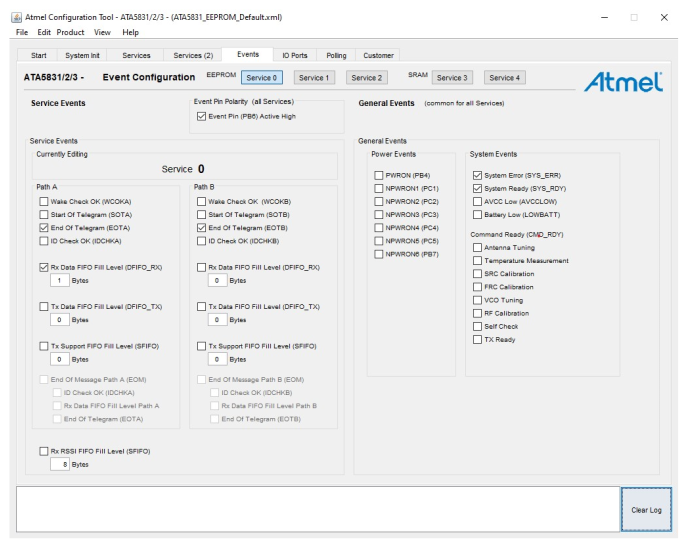Screen dimensions: 688x548
Task: Click the Atmel logo
Action: coord(622,81)
